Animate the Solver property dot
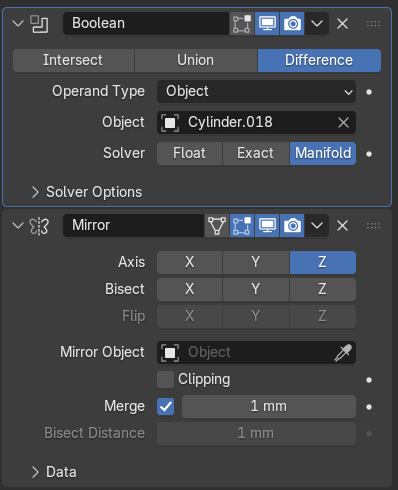The image size is (398, 490). pos(369,154)
